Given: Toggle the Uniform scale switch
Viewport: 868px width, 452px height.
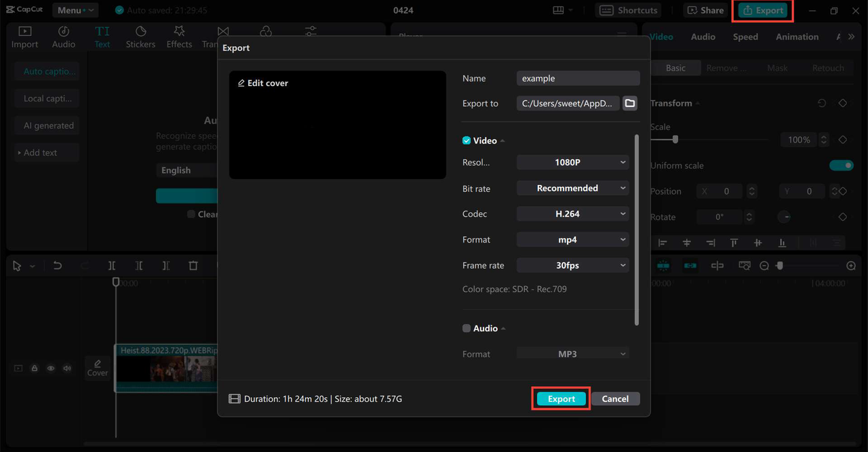Looking at the screenshot, I should point(842,165).
